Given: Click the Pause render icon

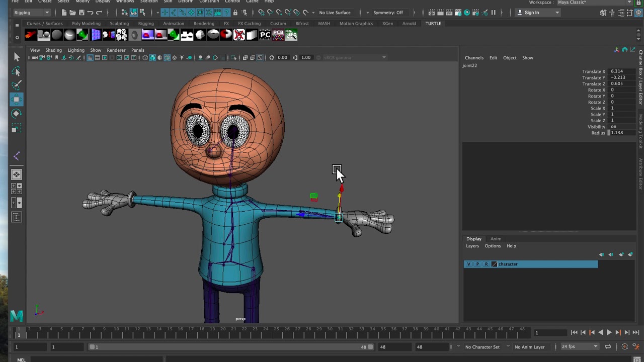Looking at the screenshot, I should click(493, 13).
